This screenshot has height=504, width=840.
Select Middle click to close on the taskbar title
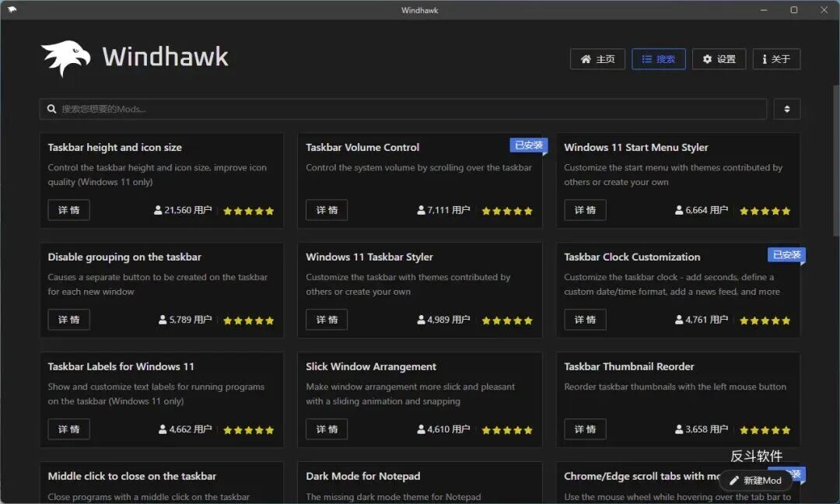pos(131,476)
